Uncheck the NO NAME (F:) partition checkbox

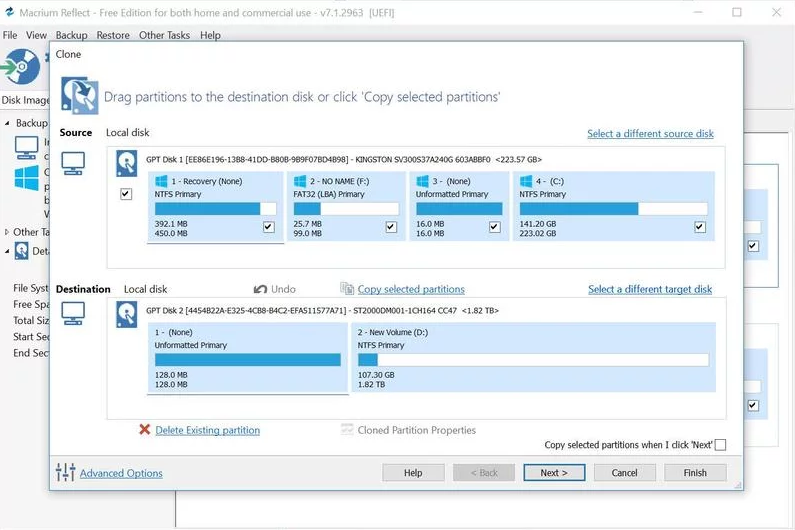(x=391, y=227)
